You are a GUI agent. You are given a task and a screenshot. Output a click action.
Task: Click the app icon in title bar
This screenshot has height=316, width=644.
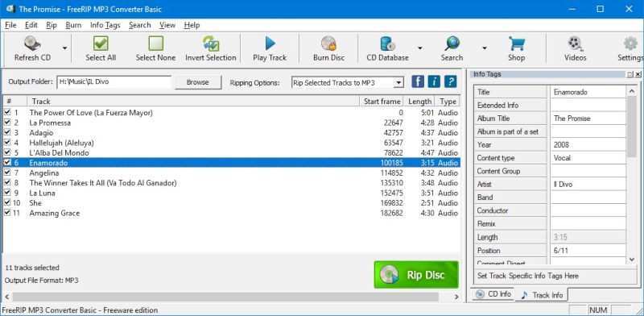10,9
